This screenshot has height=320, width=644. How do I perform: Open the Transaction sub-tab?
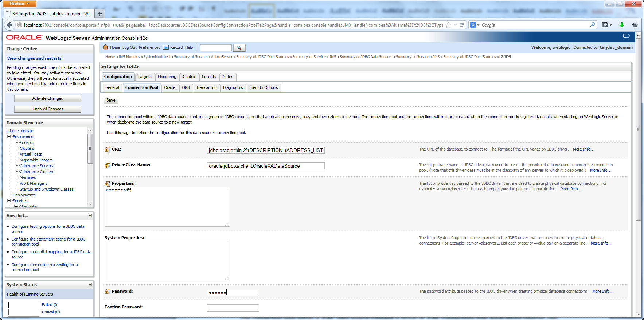206,87
